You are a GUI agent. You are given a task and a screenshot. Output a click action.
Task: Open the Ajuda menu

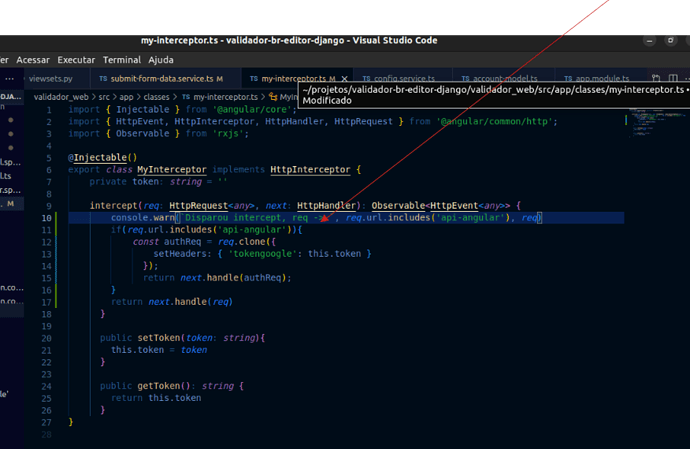tap(161, 60)
